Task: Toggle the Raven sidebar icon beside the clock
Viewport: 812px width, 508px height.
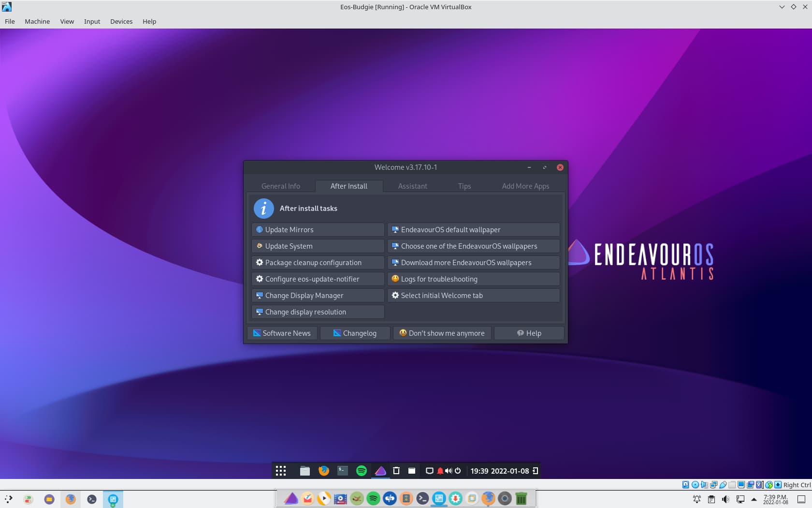Action: [x=535, y=471]
